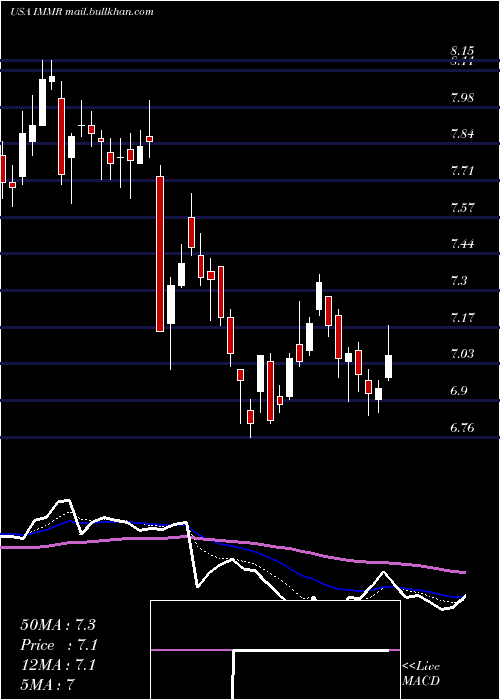Image resolution: width=500 pixels, height=700 pixels.
Task: Click the tall red candlestick spanning 7.71 to 7.17
Action: pos(160,254)
